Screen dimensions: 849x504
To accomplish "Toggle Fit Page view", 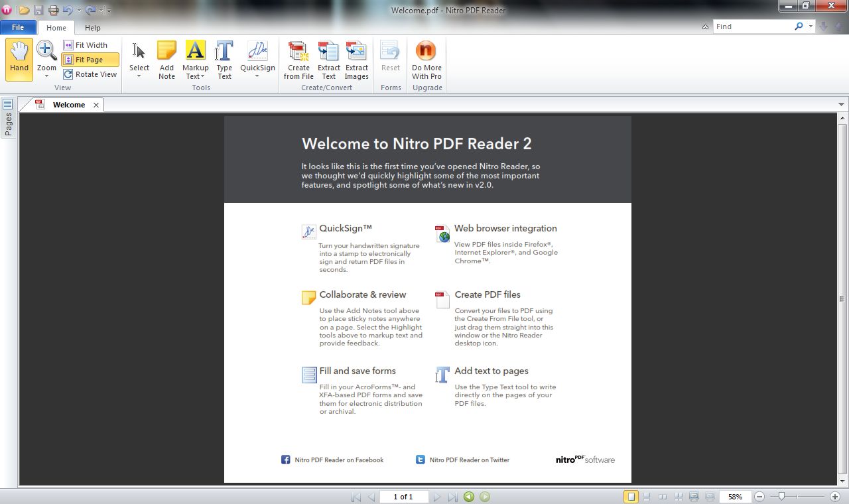I will 90,60.
